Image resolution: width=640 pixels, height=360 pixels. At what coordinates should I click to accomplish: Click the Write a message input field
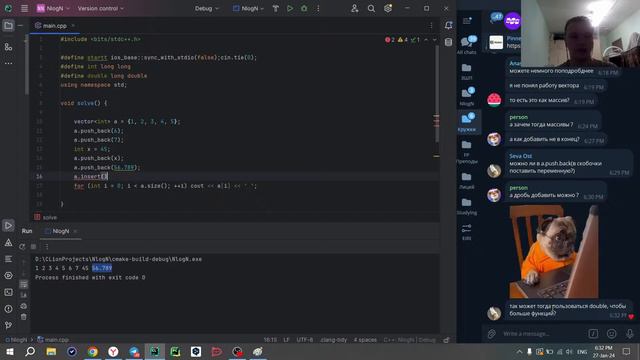(x=542, y=334)
